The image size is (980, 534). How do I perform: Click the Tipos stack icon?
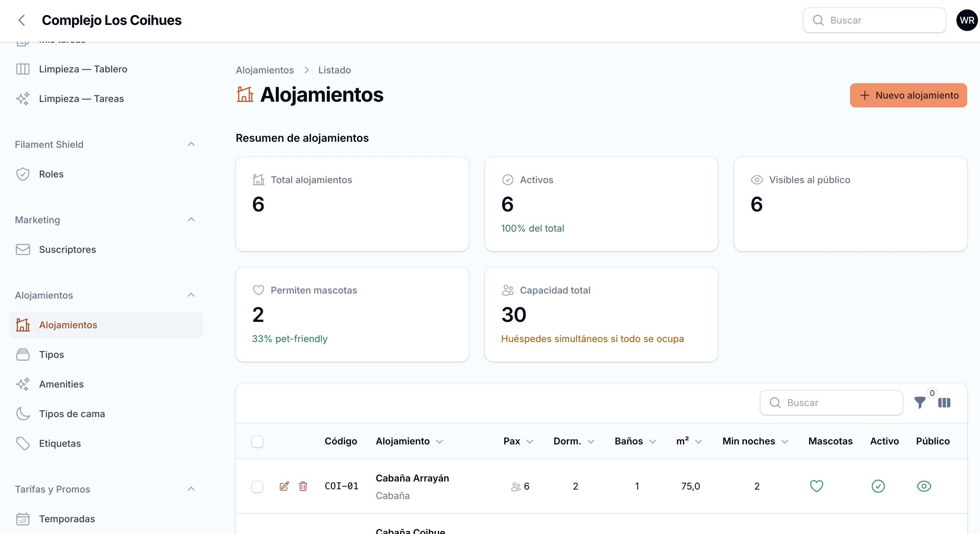pyautogui.click(x=23, y=354)
